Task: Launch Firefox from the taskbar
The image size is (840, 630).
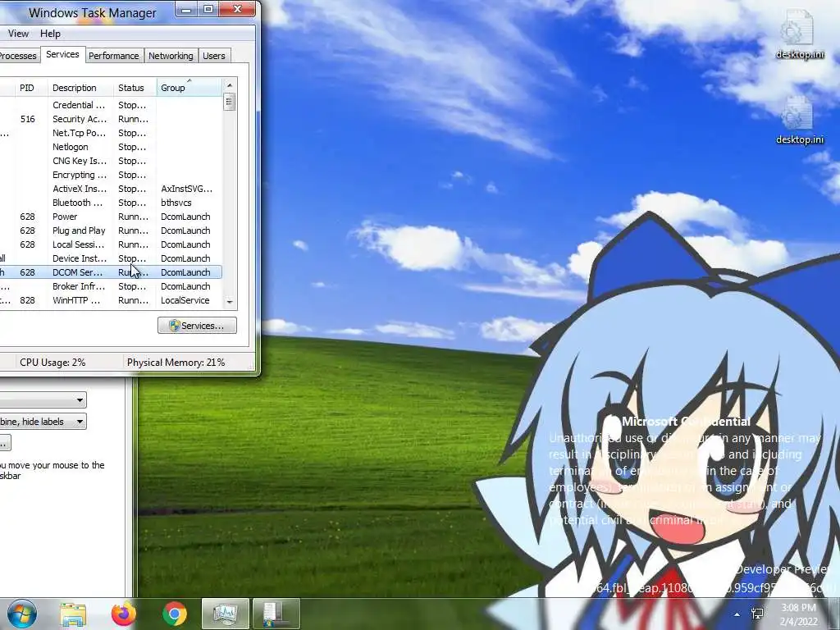Action: coord(124,614)
